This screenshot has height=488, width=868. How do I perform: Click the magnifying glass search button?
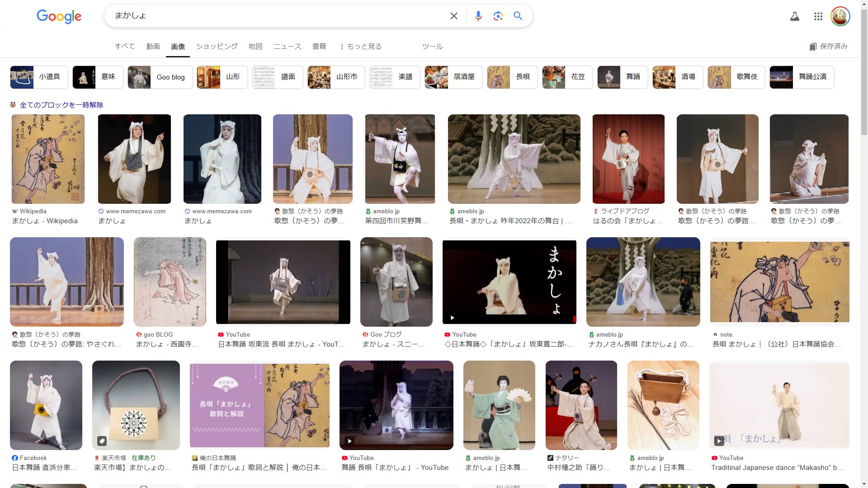(518, 16)
